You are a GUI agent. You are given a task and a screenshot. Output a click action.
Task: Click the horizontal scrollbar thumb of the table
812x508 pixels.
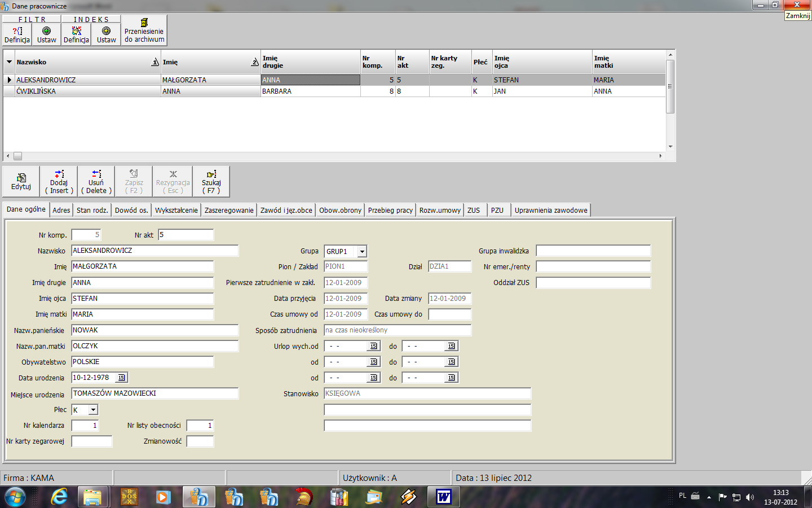(x=17, y=156)
